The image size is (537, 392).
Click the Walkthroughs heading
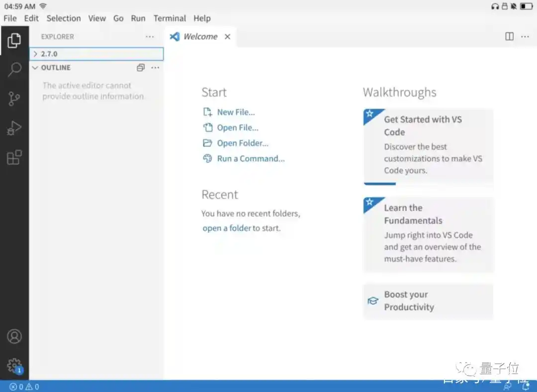point(399,92)
